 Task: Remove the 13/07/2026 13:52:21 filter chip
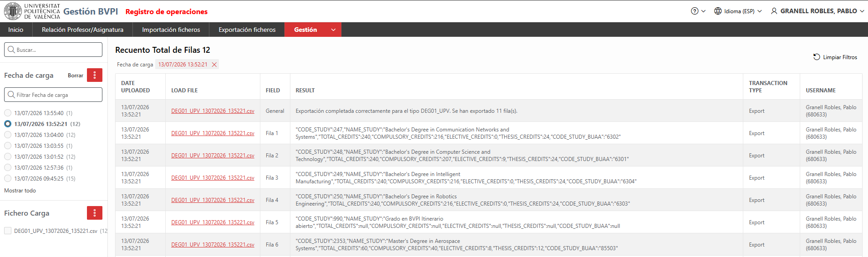[x=214, y=65]
